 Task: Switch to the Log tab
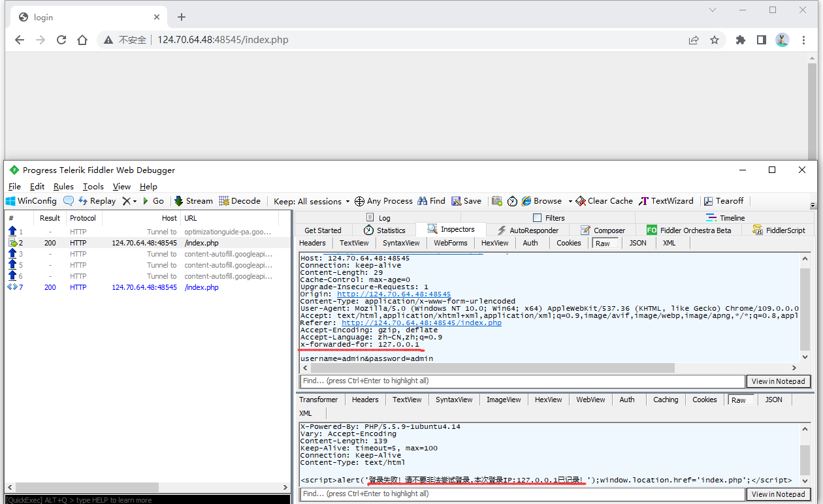pyautogui.click(x=378, y=217)
